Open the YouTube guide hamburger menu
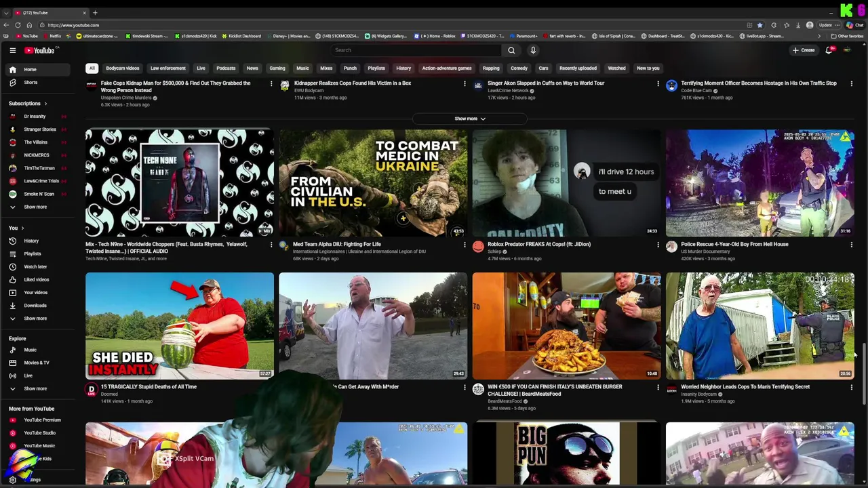This screenshot has height=488, width=868. point(12,50)
